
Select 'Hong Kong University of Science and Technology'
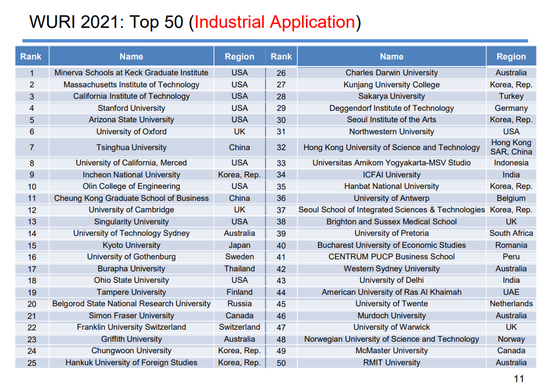[391, 147]
